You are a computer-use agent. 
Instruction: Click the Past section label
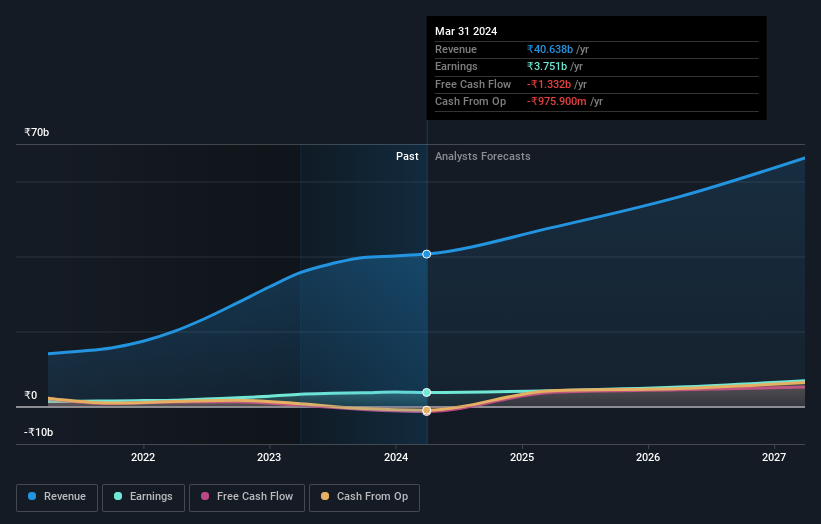click(407, 157)
